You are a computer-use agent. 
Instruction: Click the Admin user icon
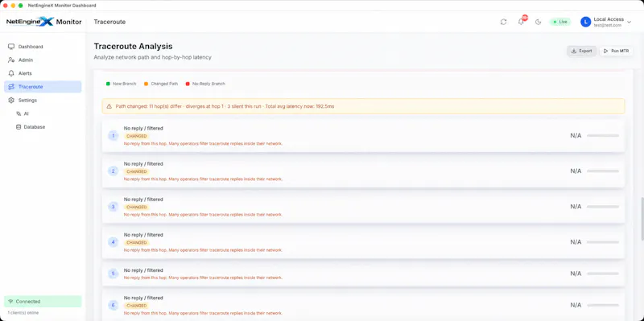click(11, 60)
